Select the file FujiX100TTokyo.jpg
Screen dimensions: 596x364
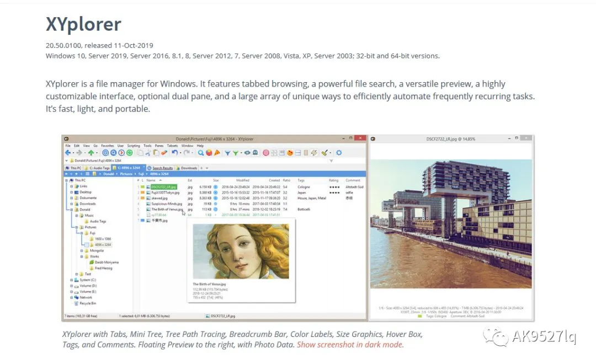click(166, 192)
